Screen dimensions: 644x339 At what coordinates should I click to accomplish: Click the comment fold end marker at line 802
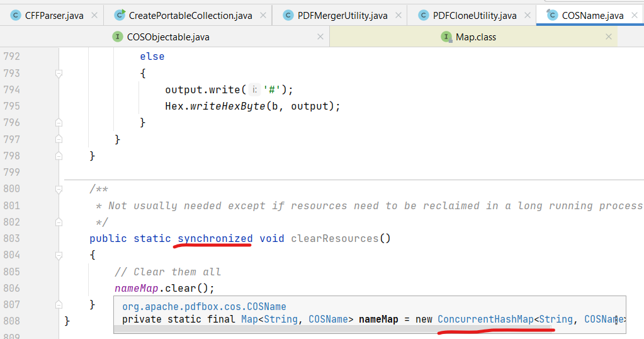click(x=59, y=222)
